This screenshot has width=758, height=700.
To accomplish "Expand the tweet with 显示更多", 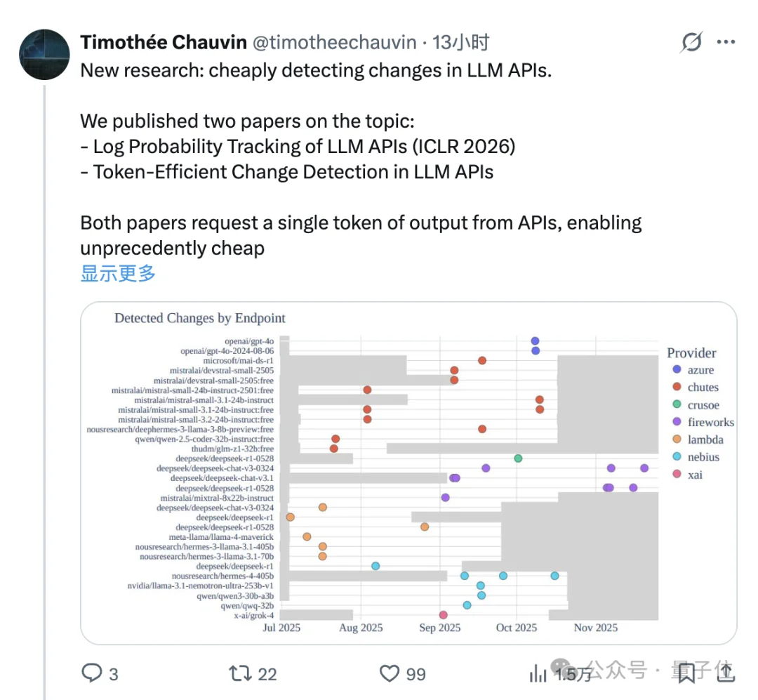I will pyautogui.click(x=118, y=274).
